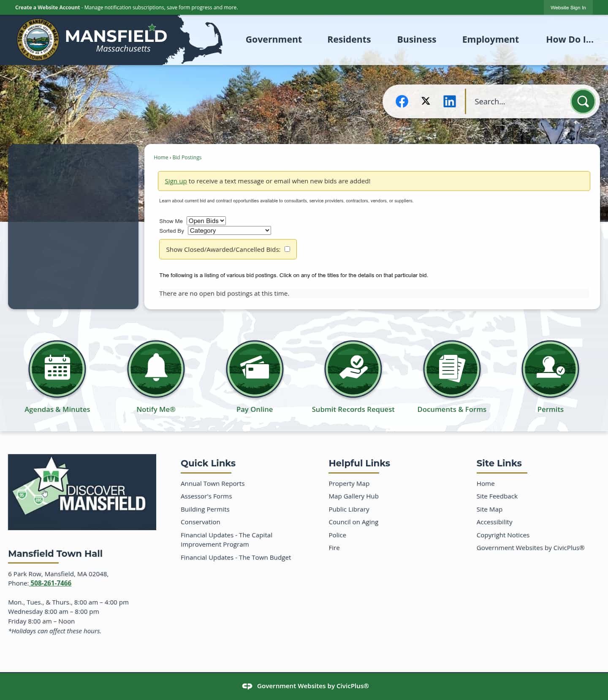Image resolution: width=608 pixels, height=700 pixels.
Task: Click the Bid Postings breadcrumb
Action: (187, 157)
